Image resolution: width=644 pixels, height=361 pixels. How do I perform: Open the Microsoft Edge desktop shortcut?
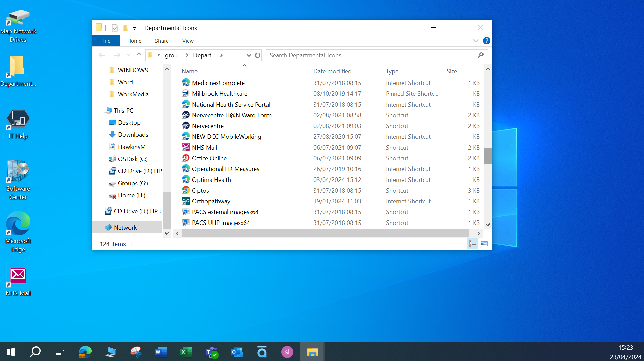18,232
